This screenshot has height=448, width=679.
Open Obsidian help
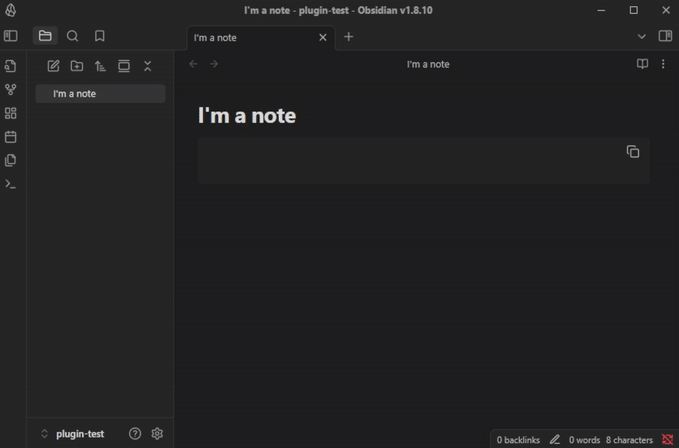pyautogui.click(x=135, y=433)
